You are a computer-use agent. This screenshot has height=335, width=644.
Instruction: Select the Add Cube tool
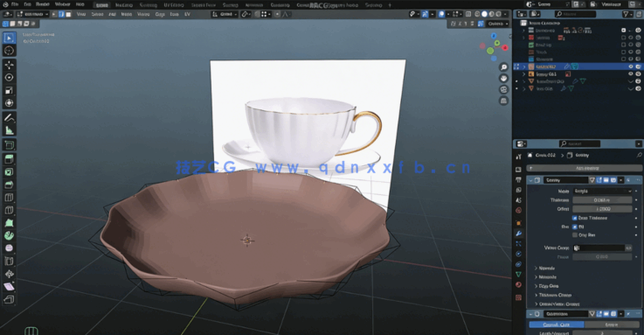click(9, 144)
